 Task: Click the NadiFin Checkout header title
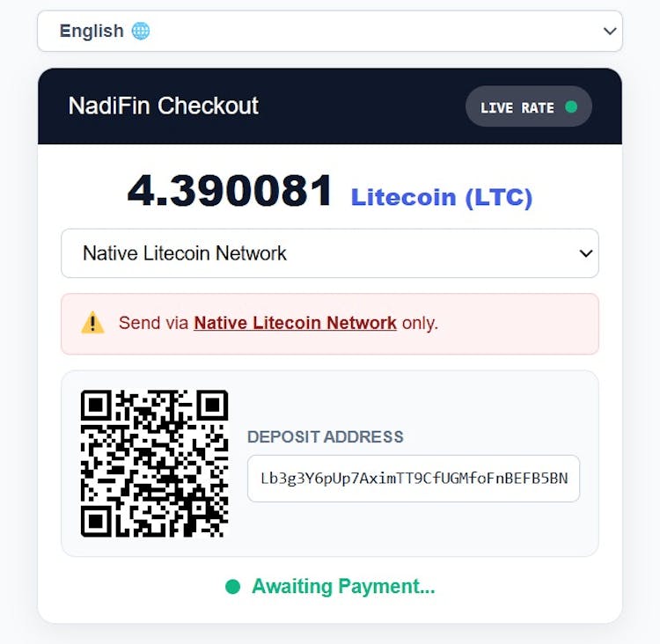(164, 106)
